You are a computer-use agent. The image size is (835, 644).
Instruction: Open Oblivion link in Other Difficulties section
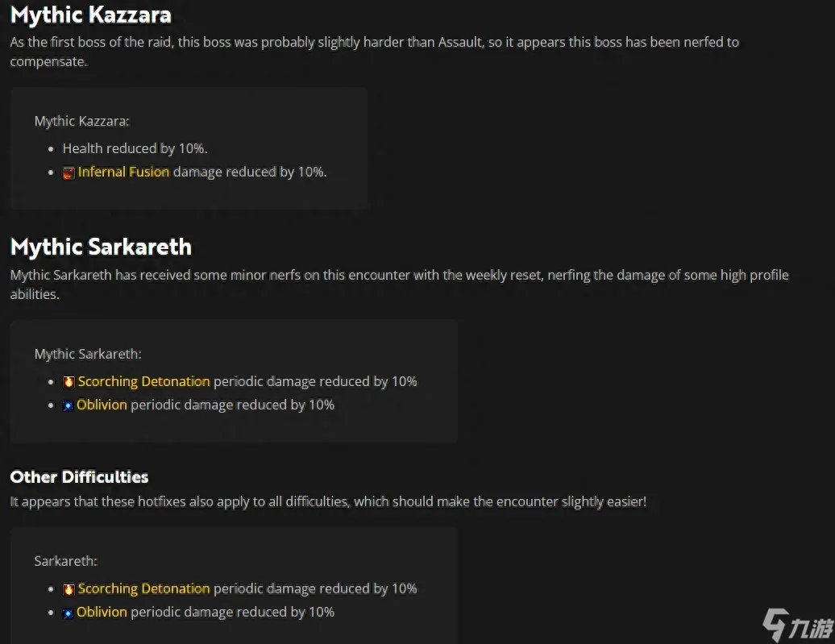102,612
